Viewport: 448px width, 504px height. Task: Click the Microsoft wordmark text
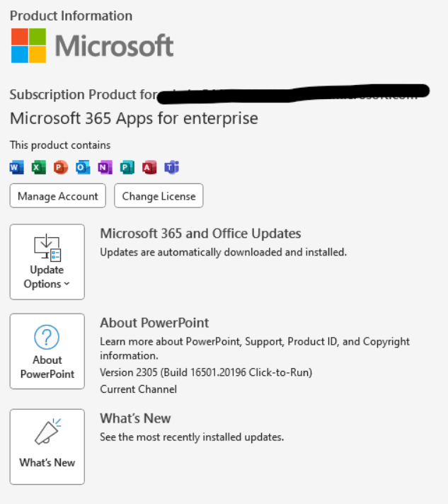(115, 45)
